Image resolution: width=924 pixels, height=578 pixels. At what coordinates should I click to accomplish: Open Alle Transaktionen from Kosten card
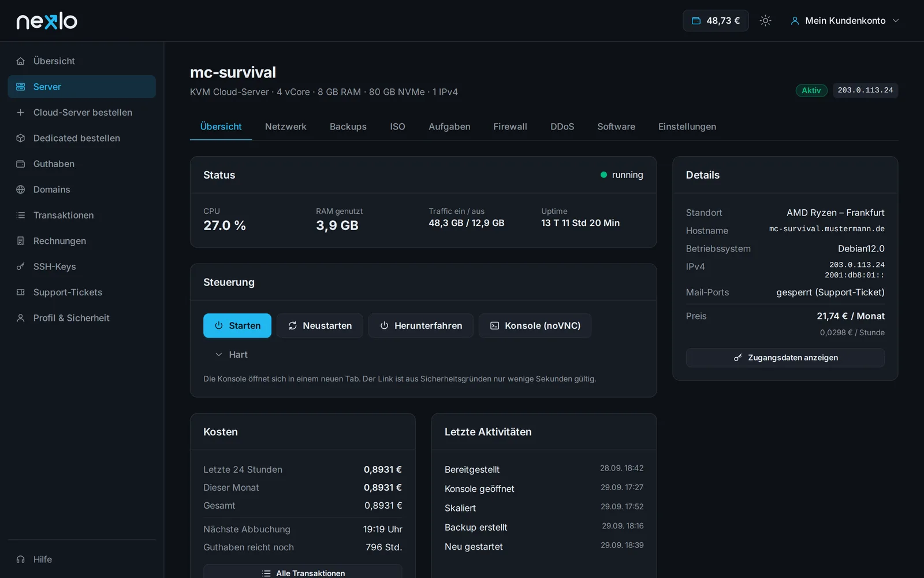(x=303, y=572)
